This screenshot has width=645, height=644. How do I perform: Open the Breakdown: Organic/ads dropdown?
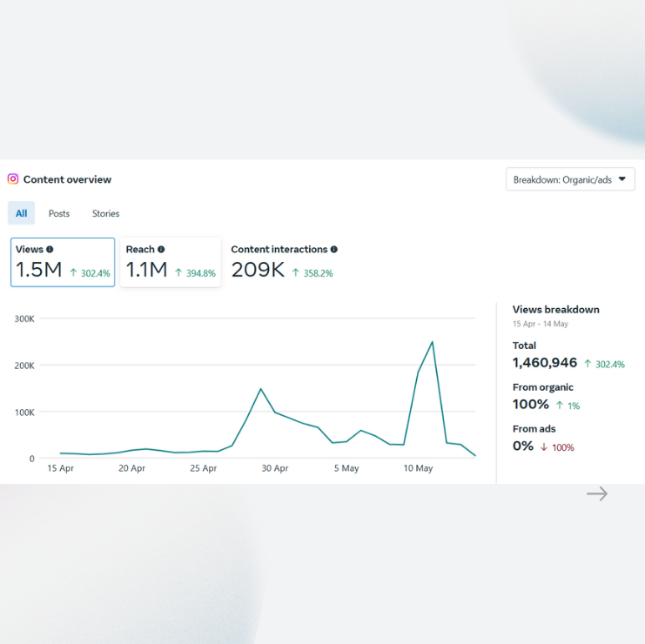tap(569, 179)
